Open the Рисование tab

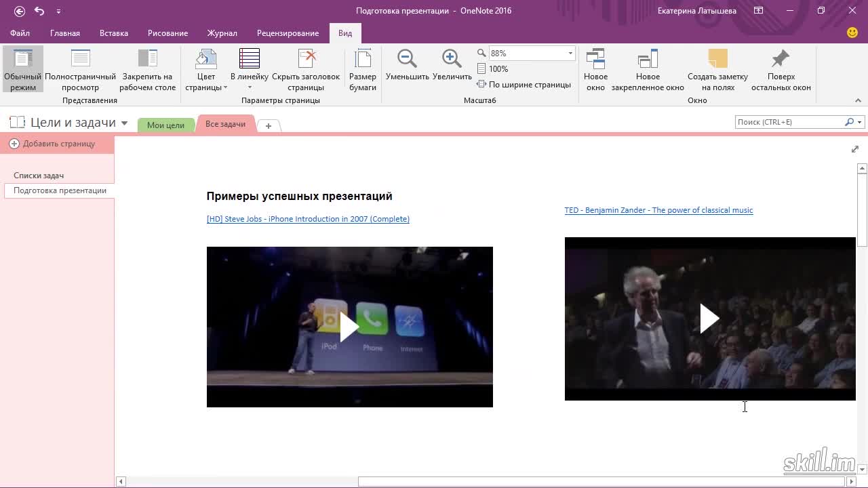[x=167, y=33]
